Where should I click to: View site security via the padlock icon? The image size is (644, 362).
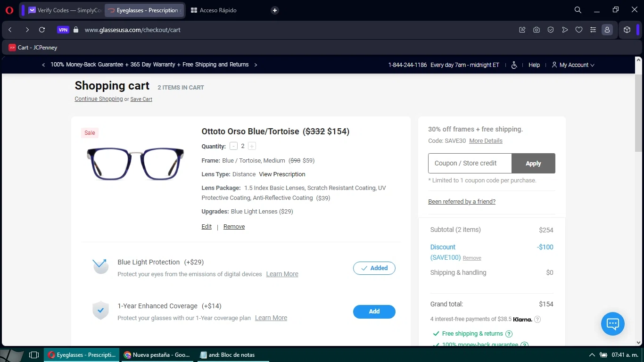tap(76, 30)
